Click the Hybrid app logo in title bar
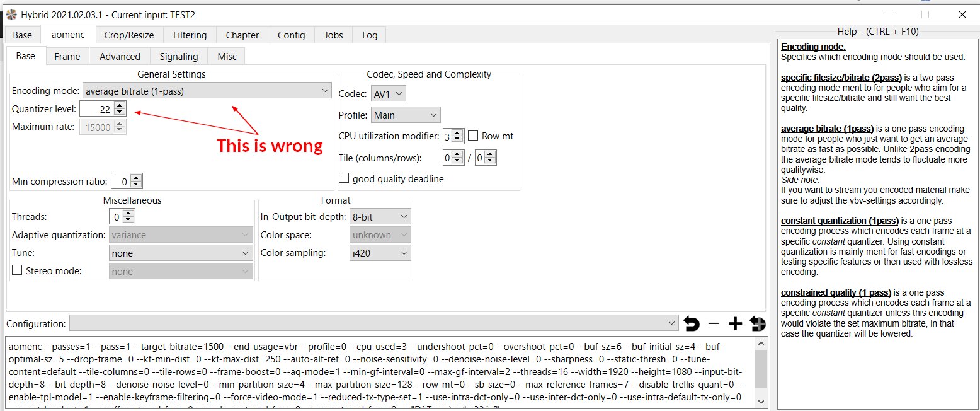980x411 pixels. [10, 14]
